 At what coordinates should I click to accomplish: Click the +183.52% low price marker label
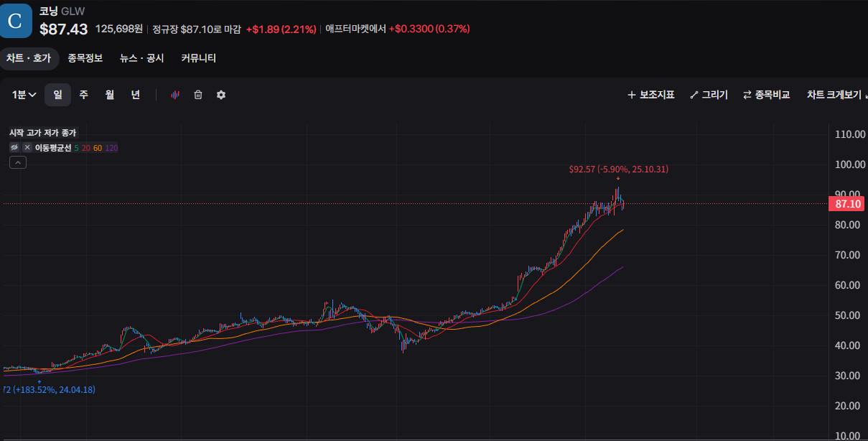(48, 389)
